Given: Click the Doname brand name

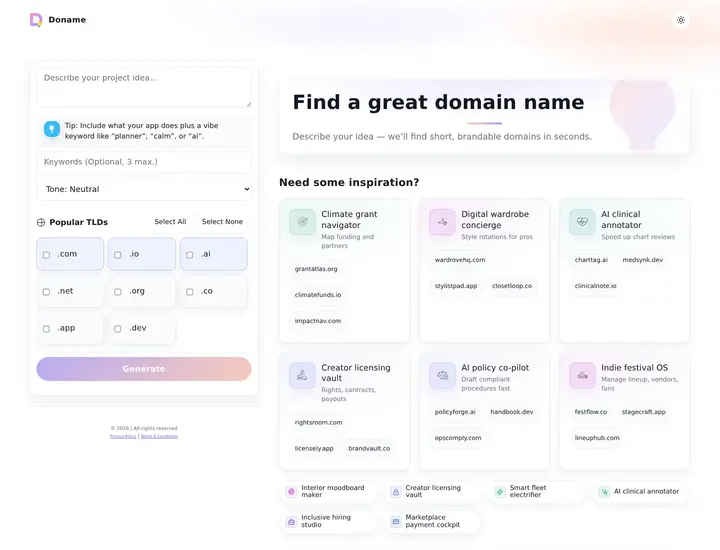Looking at the screenshot, I should pos(67,20).
